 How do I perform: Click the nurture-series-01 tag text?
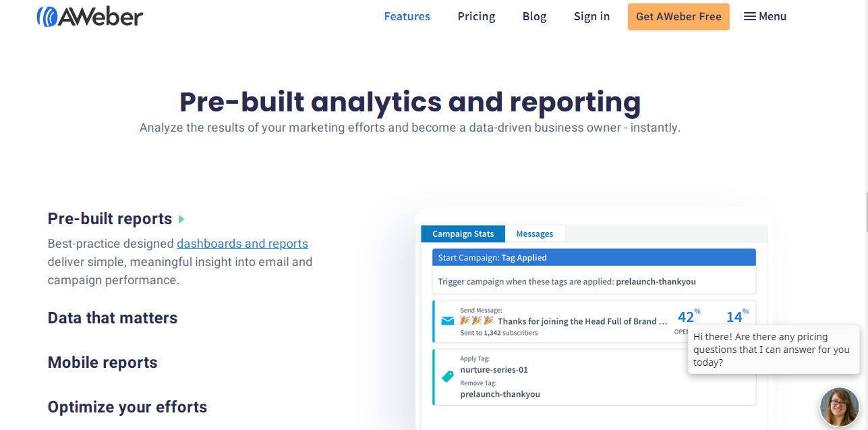494,370
